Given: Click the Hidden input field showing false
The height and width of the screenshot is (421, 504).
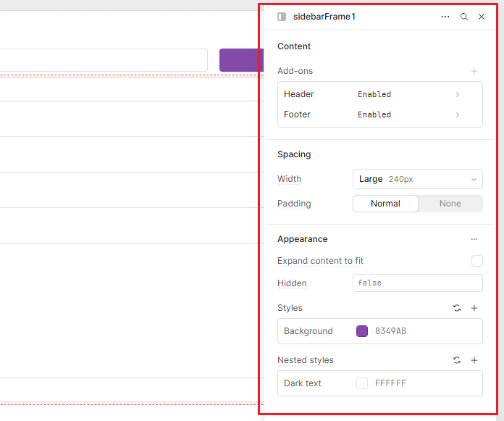Looking at the screenshot, I should click(x=418, y=283).
